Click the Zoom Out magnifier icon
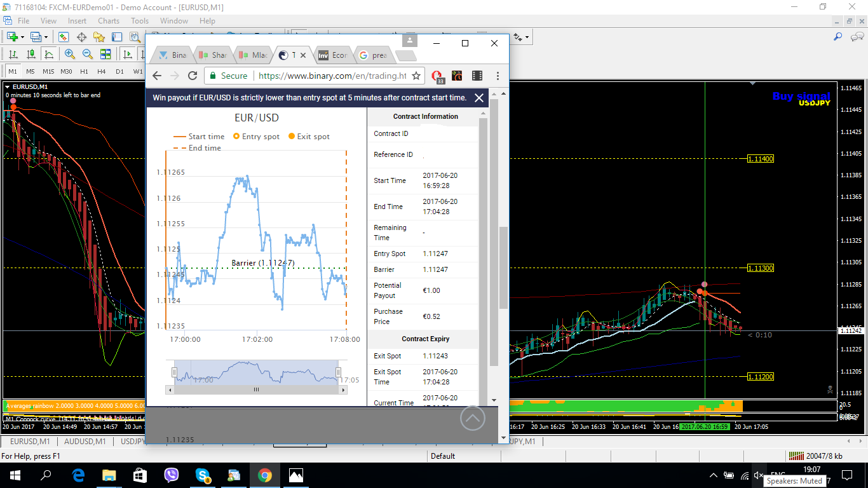 click(x=88, y=54)
